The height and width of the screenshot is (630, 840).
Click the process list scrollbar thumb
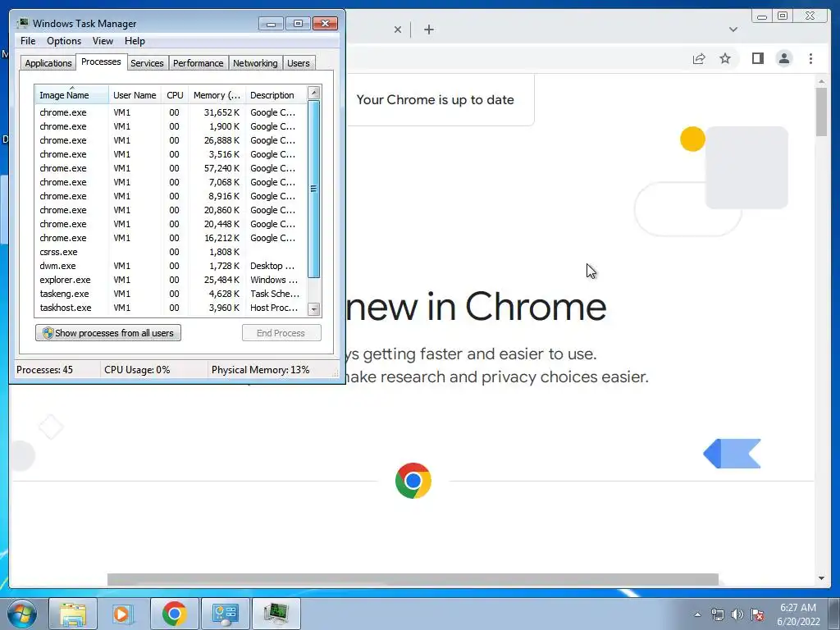tap(314, 189)
